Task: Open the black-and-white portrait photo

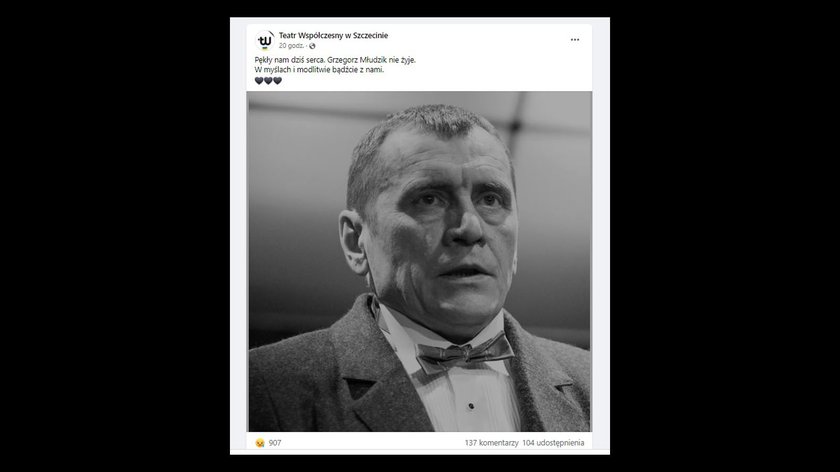Action: pos(419,261)
